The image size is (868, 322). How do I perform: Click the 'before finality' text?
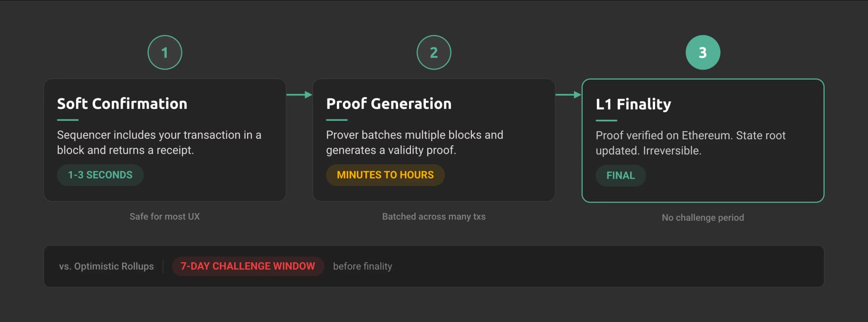(x=363, y=266)
